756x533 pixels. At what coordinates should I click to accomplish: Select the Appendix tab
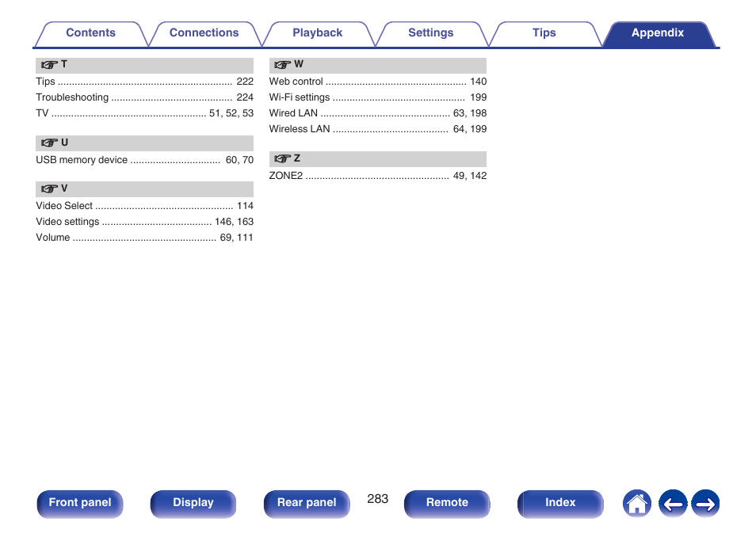coord(658,33)
